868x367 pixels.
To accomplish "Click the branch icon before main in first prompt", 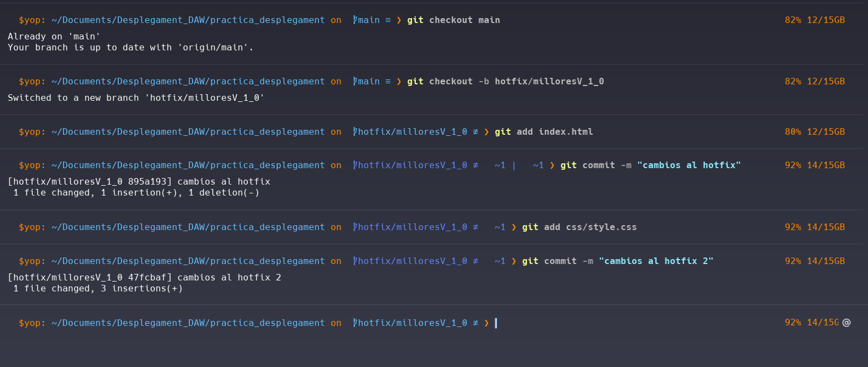I will pos(355,20).
